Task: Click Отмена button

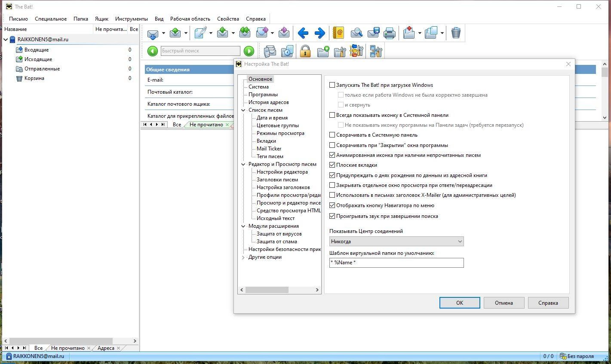Action: (x=504, y=303)
